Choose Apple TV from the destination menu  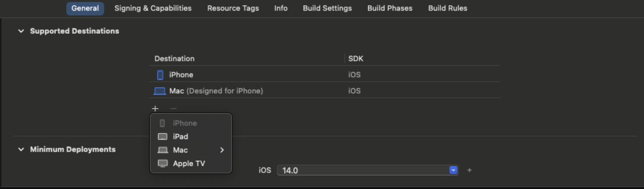click(189, 164)
